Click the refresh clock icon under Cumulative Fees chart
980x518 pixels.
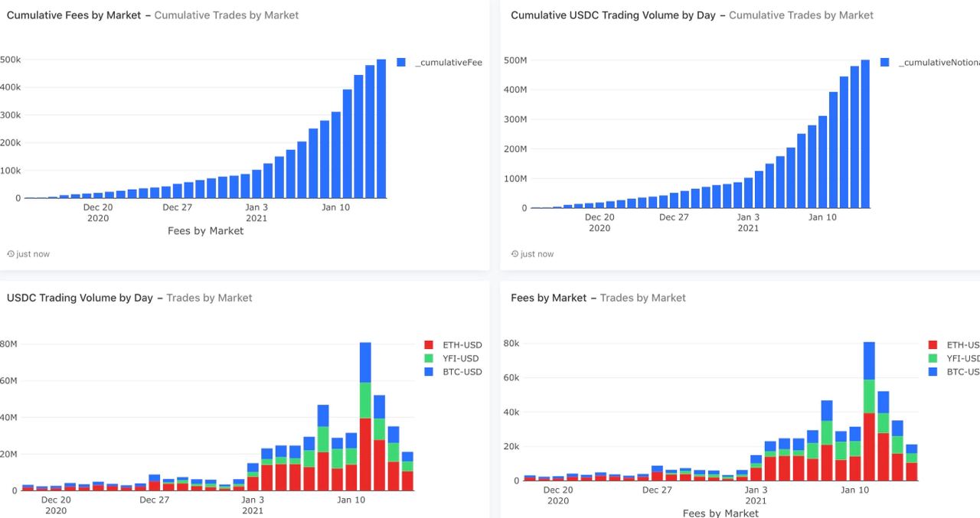click(x=11, y=254)
